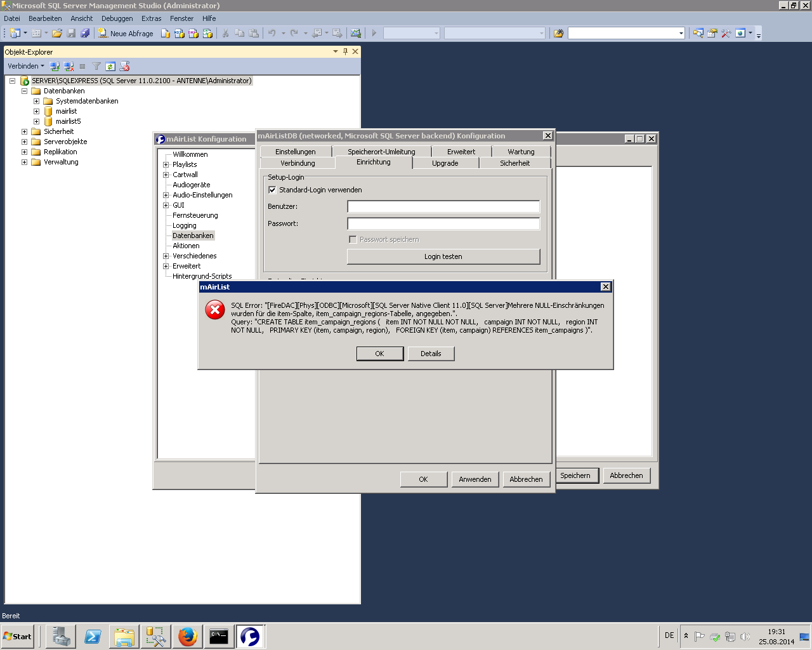The image size is (812, 650).
Task: Click the Open File folder icon
Action: click(x=57, y=33)
